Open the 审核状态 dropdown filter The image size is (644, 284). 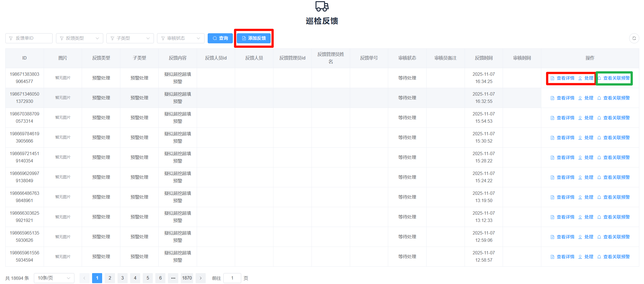click(181, 38)
